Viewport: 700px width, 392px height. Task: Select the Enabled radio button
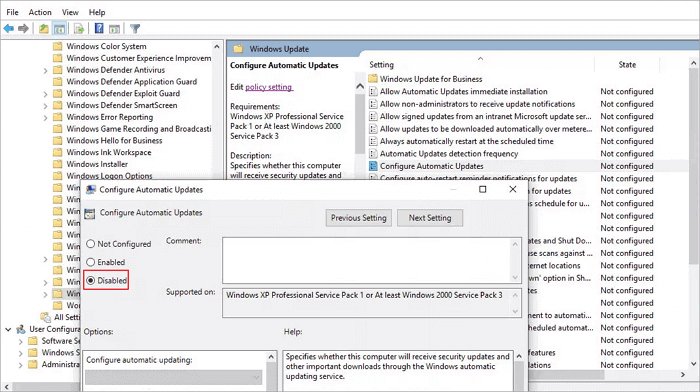[91, 262]
